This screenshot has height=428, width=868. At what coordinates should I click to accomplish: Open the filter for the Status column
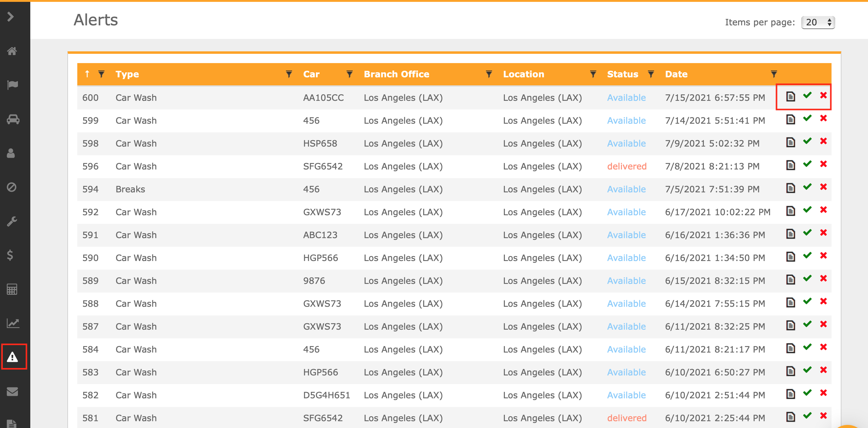[x=651, y=74]
